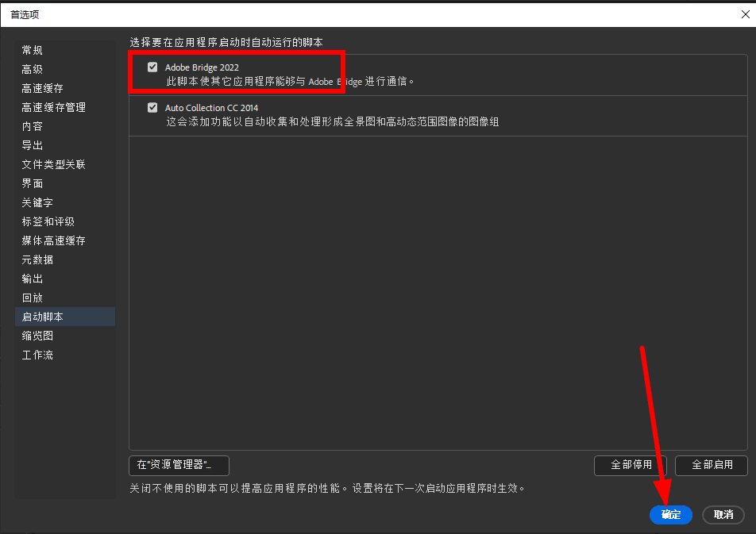Click the Auto Collection CC 2014 script title
This screenshot has width=756, height=534.
(212, 108)
